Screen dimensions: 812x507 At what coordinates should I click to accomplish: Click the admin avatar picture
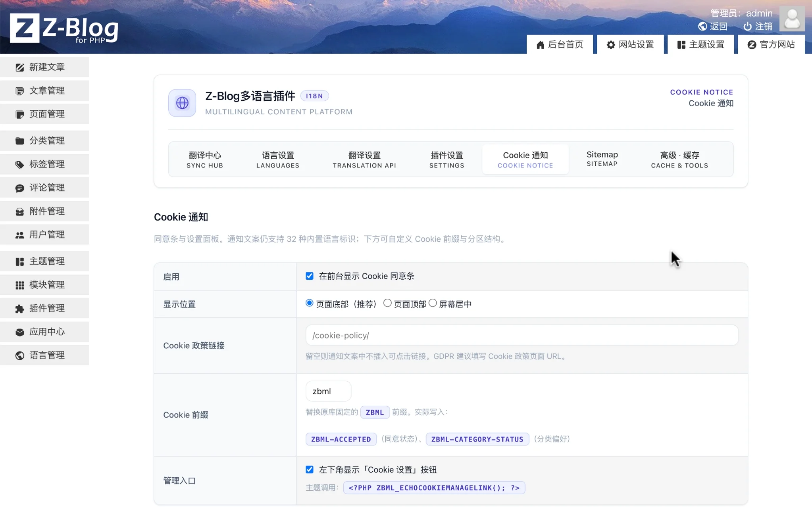[792, 18]
